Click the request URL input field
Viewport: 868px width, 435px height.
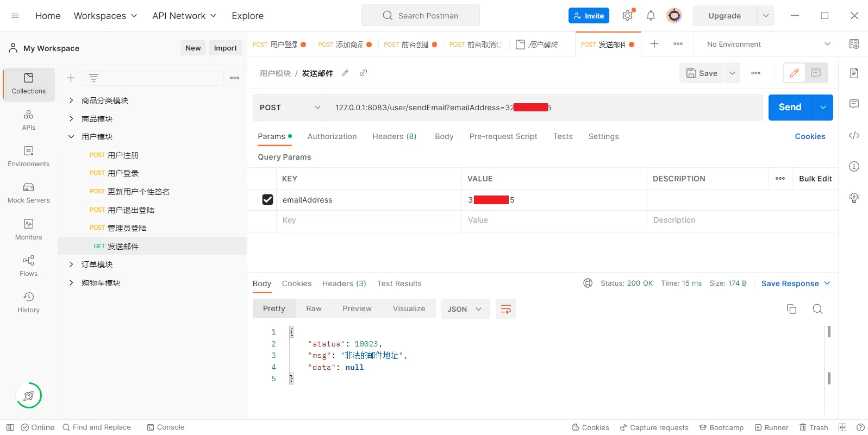[x=544, y=108]
